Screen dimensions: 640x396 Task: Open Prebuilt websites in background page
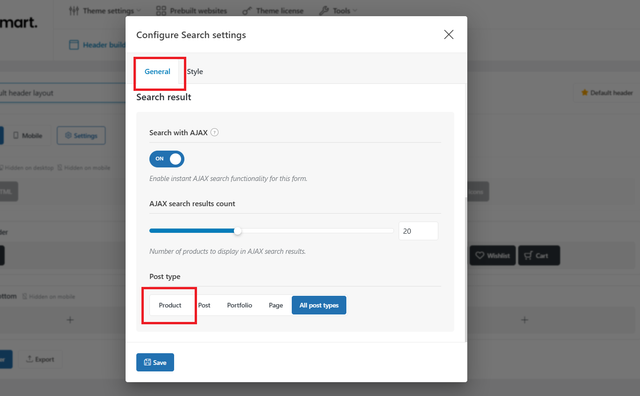click(191, 11)
